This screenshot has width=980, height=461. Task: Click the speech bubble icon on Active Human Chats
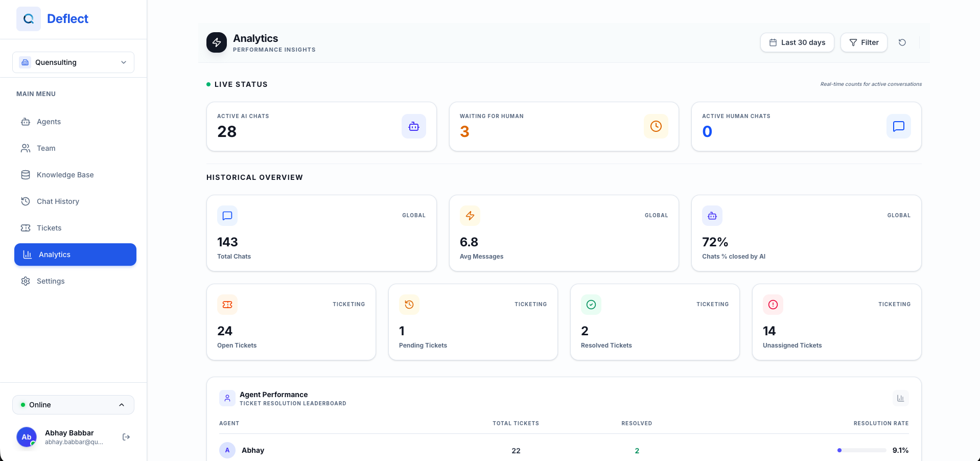coord(898,127)
